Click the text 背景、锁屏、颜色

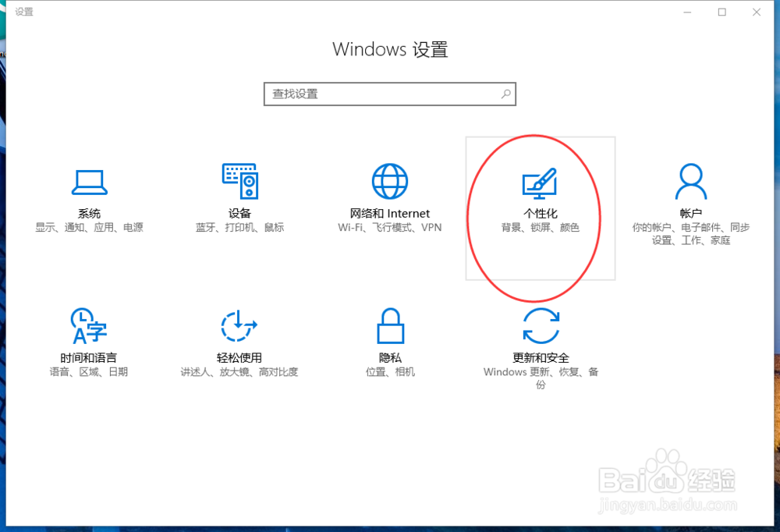[x=541, y=228]
